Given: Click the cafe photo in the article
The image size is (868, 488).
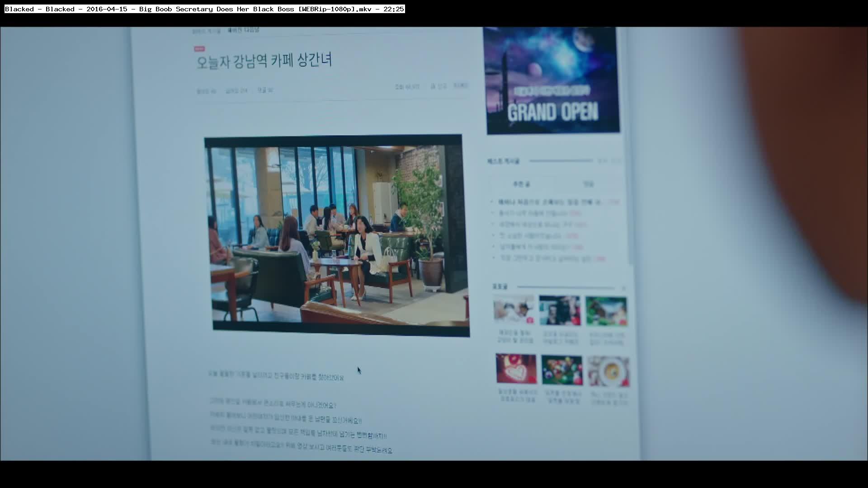Looking at the screenshot, I should click(x=337, y=235).
